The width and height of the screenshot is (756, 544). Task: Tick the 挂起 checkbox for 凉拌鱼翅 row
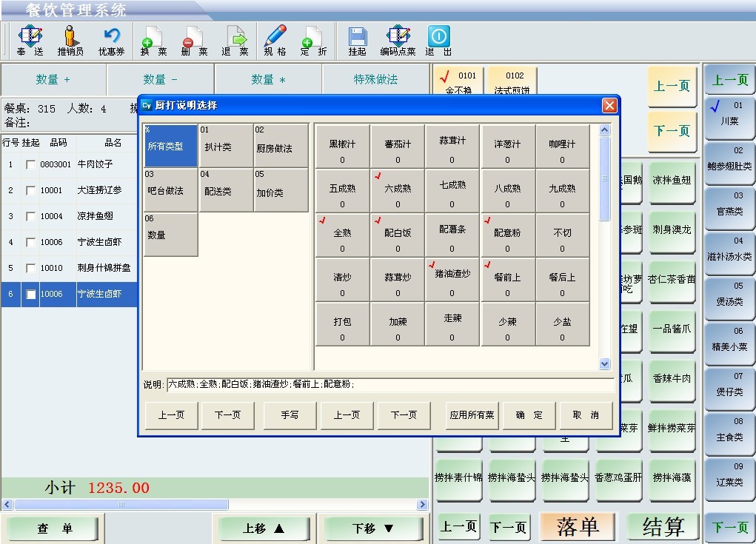coord(30,217)
